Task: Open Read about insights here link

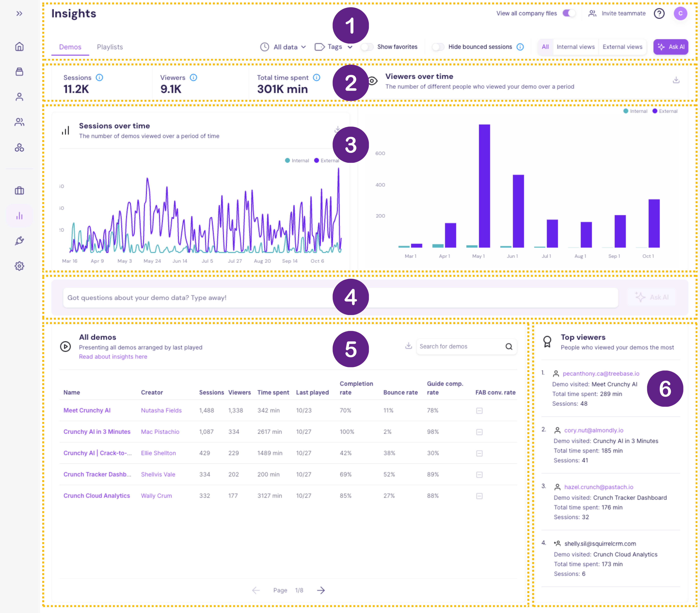Action: click(113, 356)
